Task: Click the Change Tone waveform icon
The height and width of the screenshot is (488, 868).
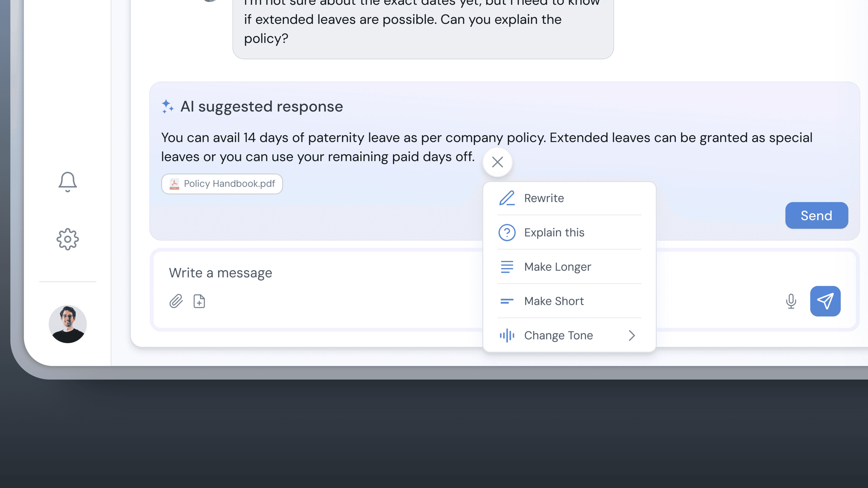Action: [x=507, y=335]
